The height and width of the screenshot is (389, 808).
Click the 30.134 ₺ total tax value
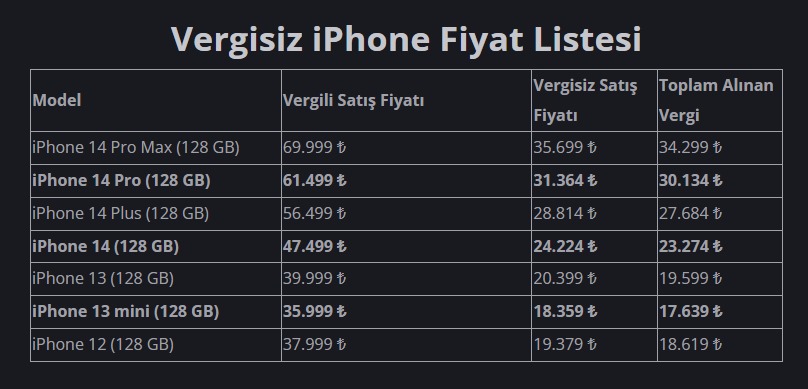(x=691, y=181)
